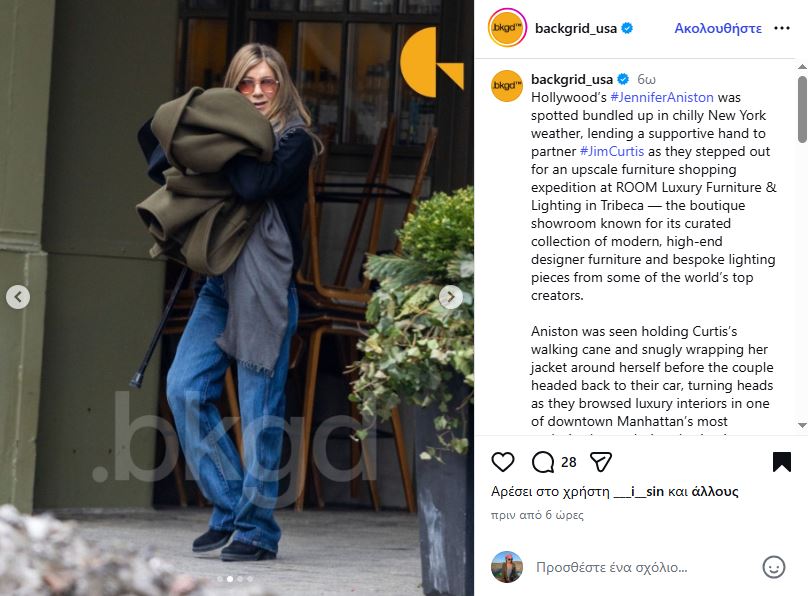Open comments via speech bubble icon
The image size is (808, 596).
(543, 462)
